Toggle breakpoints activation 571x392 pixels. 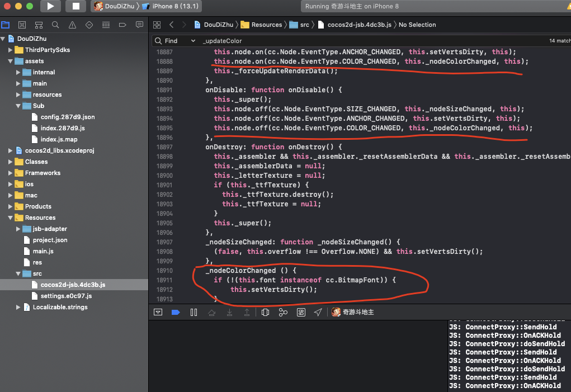(176, 312)
